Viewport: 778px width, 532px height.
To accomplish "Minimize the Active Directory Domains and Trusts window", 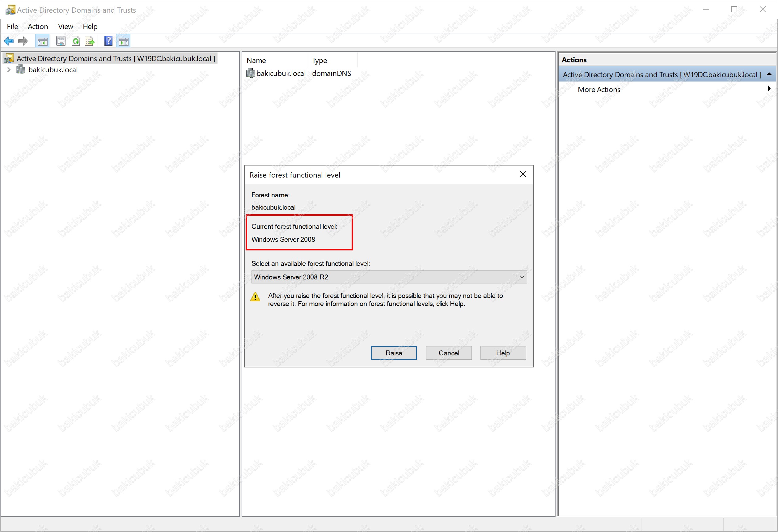I will tap(706, 9).
